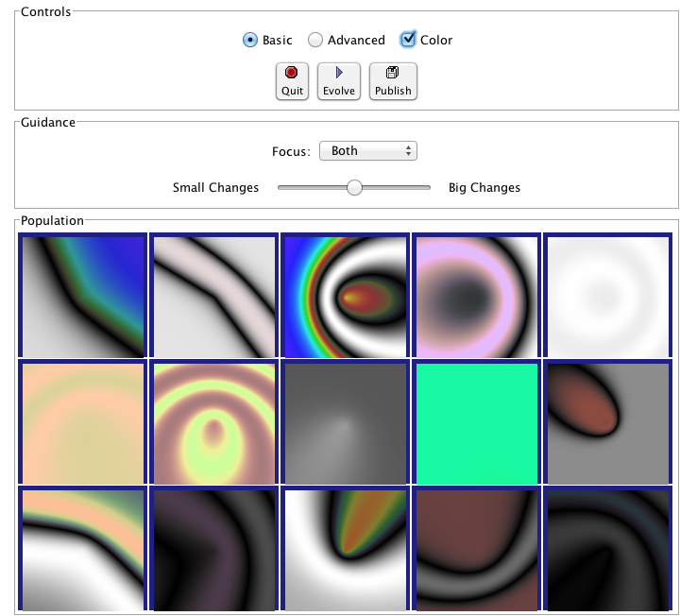Select the blue corner gradient image

[x=83, y=297]
